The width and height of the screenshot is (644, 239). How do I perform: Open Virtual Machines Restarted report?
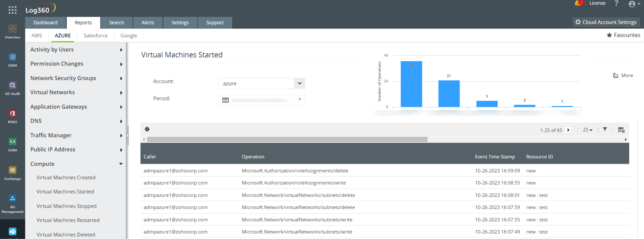[68, 220]
